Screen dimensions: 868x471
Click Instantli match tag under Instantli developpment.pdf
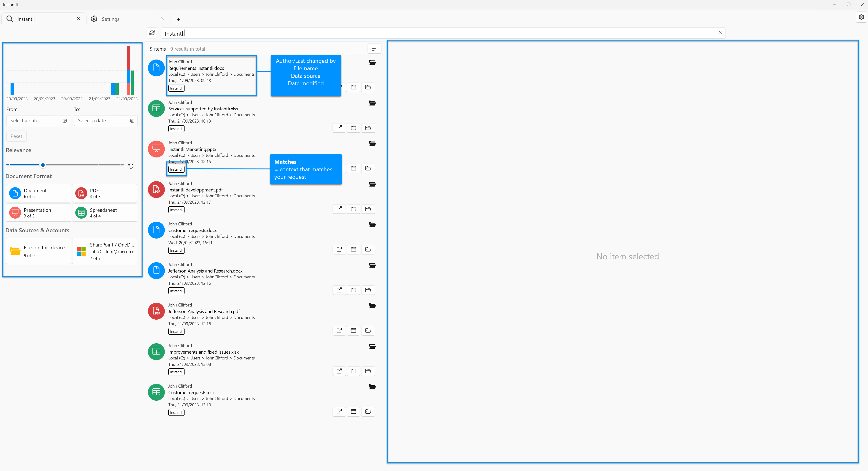click(176, 210)
